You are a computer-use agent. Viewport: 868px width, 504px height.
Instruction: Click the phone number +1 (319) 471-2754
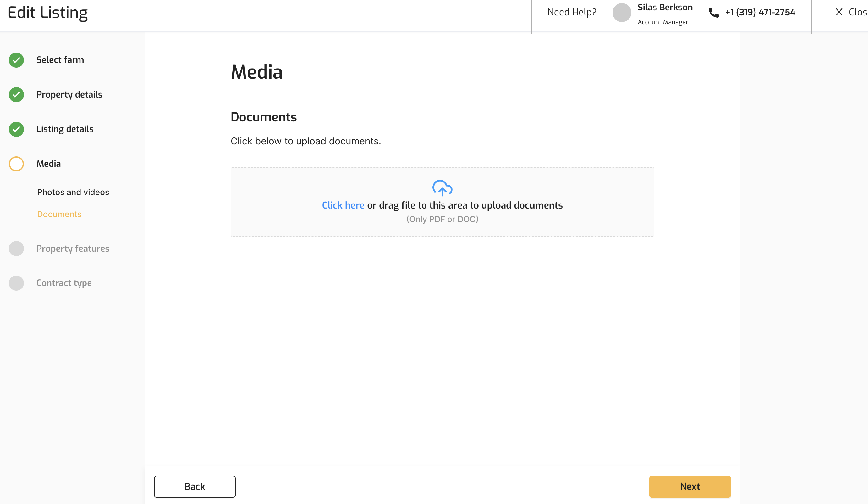point(760,12)
